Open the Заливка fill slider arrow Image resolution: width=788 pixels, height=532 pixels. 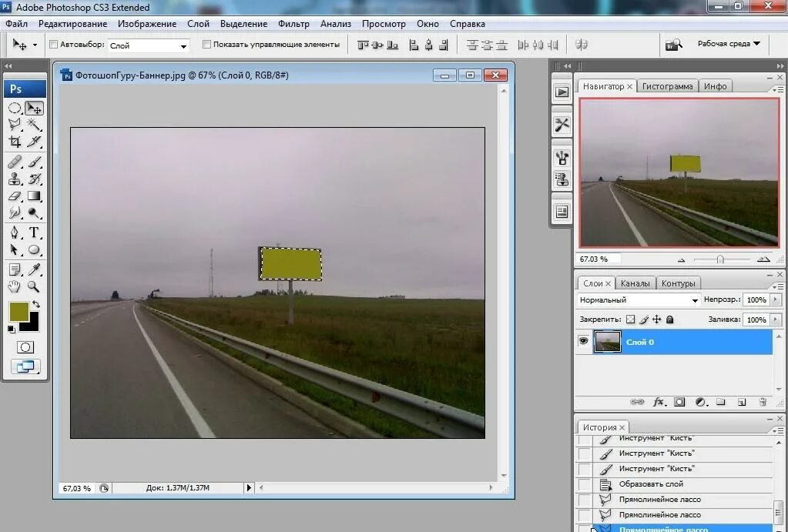point(776,320)
